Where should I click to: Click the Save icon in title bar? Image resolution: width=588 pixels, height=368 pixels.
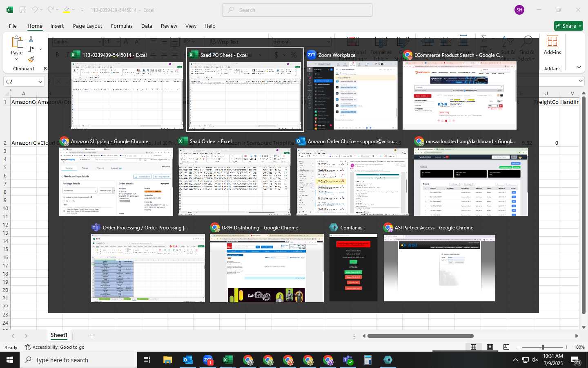pyautogui.click(x=23, y=10)
